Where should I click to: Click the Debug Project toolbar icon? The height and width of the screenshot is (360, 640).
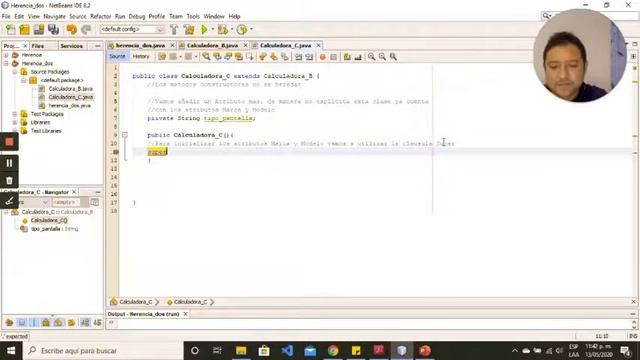[222, 29]
